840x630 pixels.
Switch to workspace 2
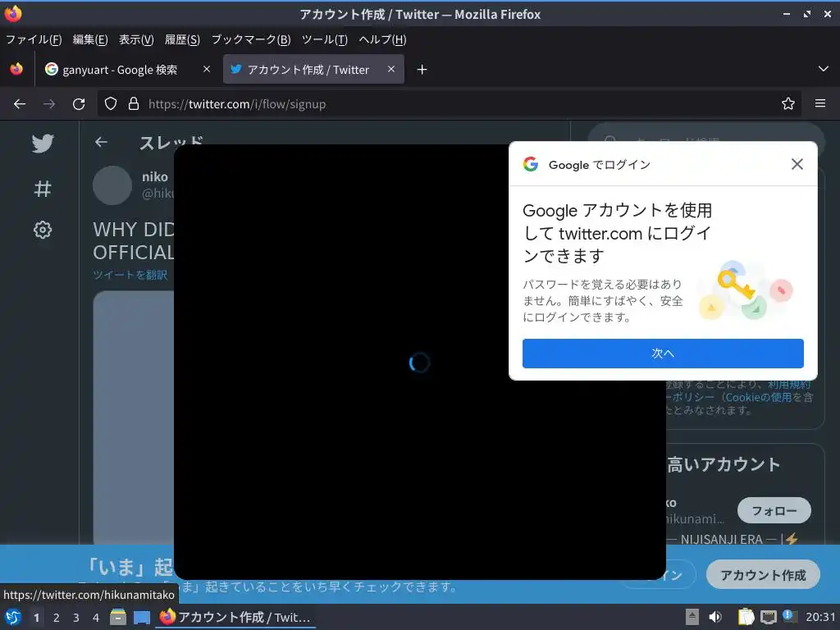57,618
